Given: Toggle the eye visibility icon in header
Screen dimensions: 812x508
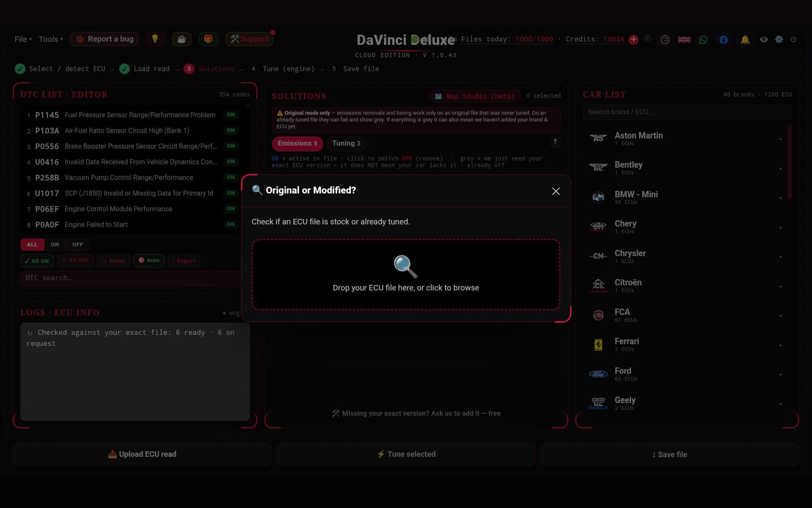Looking at the screenshot, I should point(764,39).
